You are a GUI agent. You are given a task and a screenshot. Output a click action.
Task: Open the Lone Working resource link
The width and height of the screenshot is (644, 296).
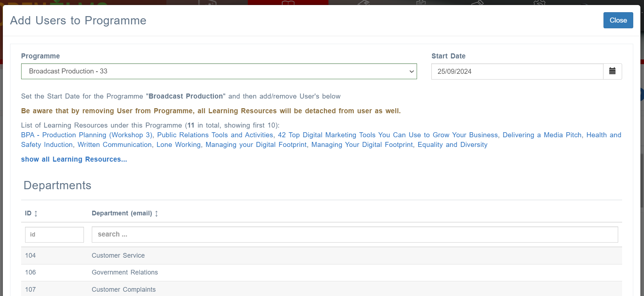(x=179, y=145)
